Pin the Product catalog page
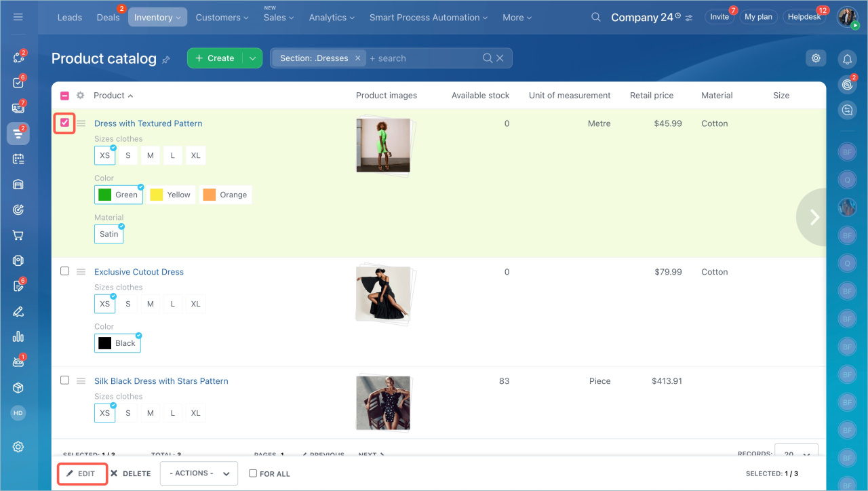 pos(166,60)
